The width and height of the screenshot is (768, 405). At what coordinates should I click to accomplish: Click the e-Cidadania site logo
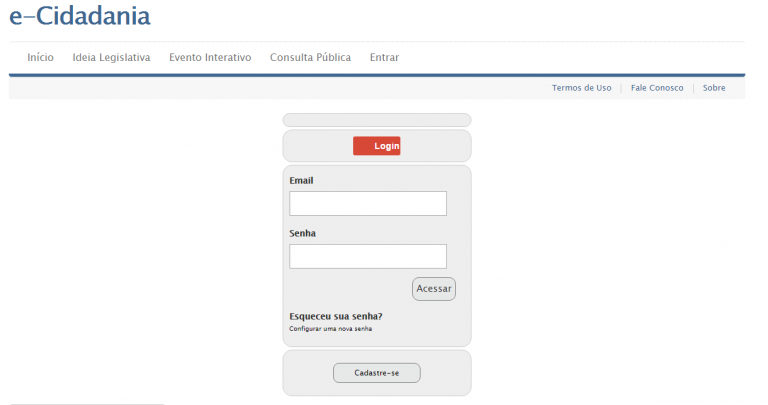80,16
